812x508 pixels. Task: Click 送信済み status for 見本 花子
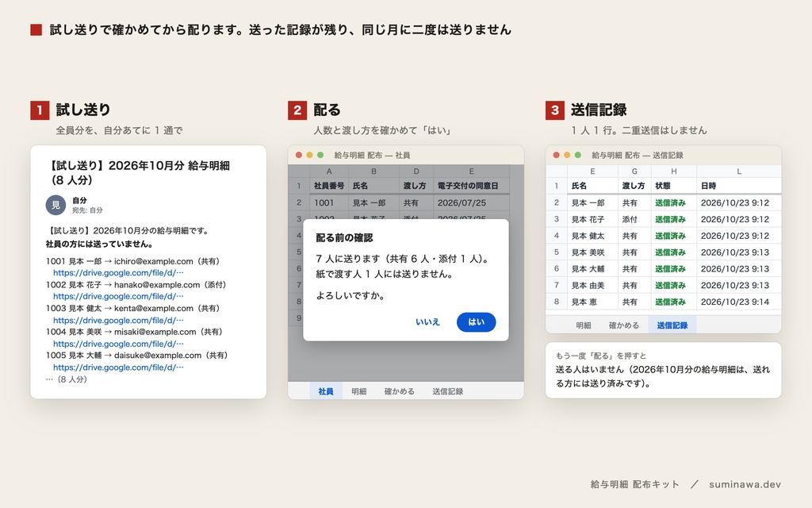[x=674, y=219]
